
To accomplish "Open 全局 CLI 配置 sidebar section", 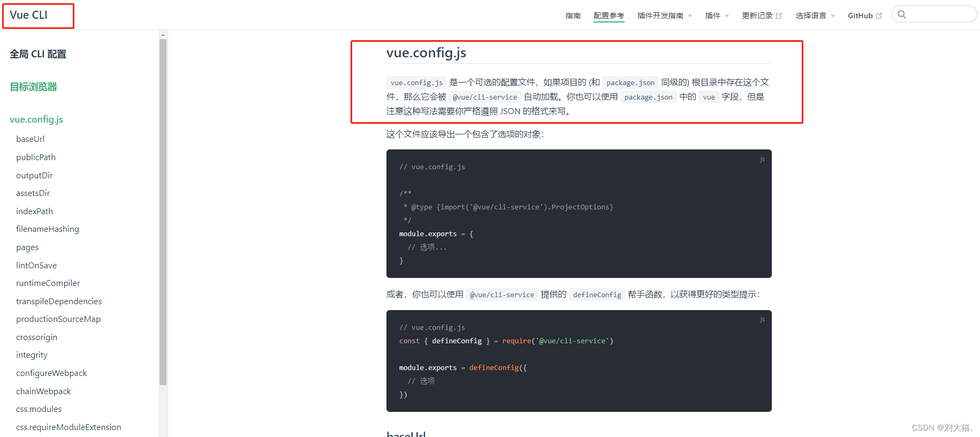I will click(x=38, y=54).
